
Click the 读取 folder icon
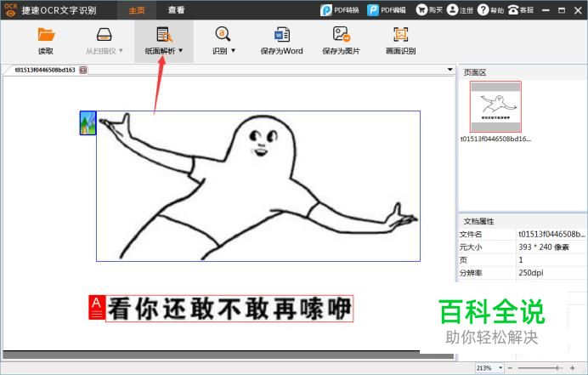(46, 35)
